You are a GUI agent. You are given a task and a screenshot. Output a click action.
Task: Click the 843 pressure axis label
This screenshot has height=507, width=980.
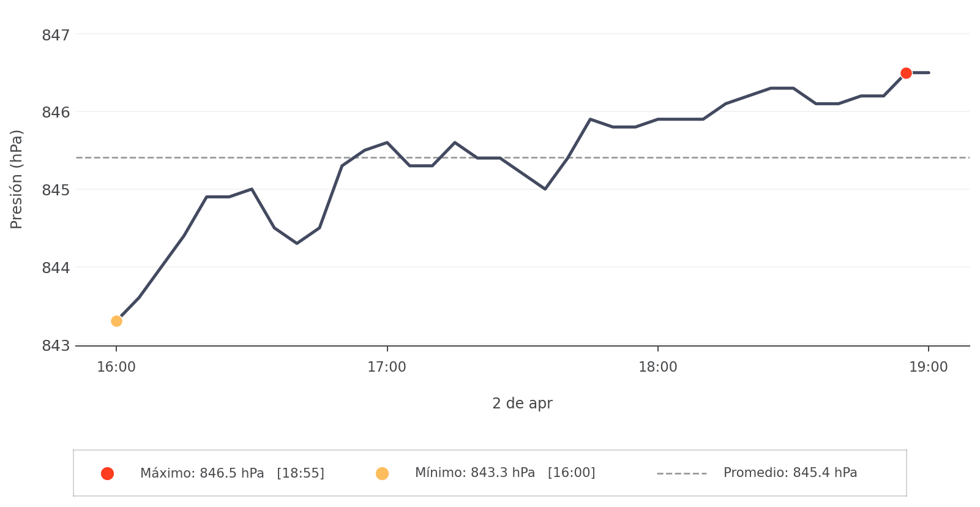coord(56,346)
